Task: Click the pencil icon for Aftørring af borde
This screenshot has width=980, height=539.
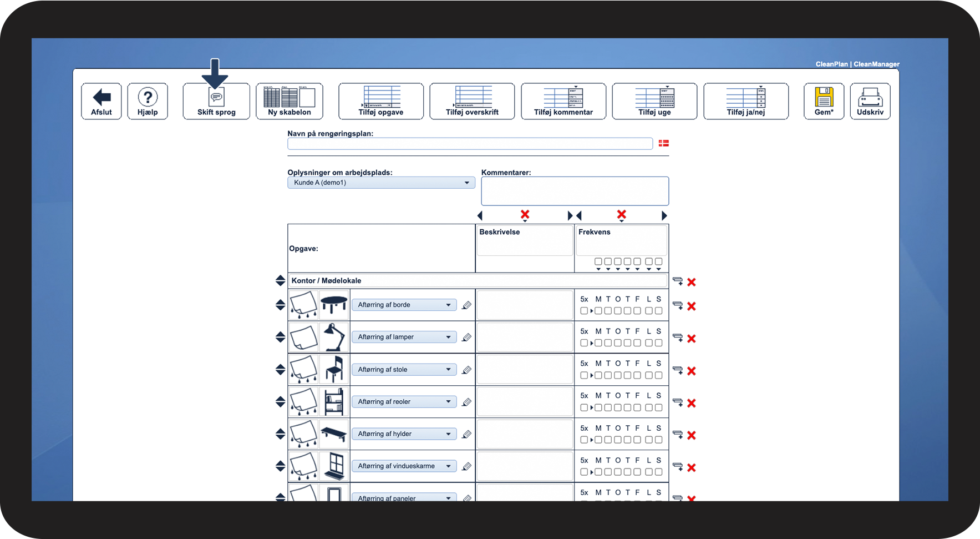Action: tap(467, 305)
